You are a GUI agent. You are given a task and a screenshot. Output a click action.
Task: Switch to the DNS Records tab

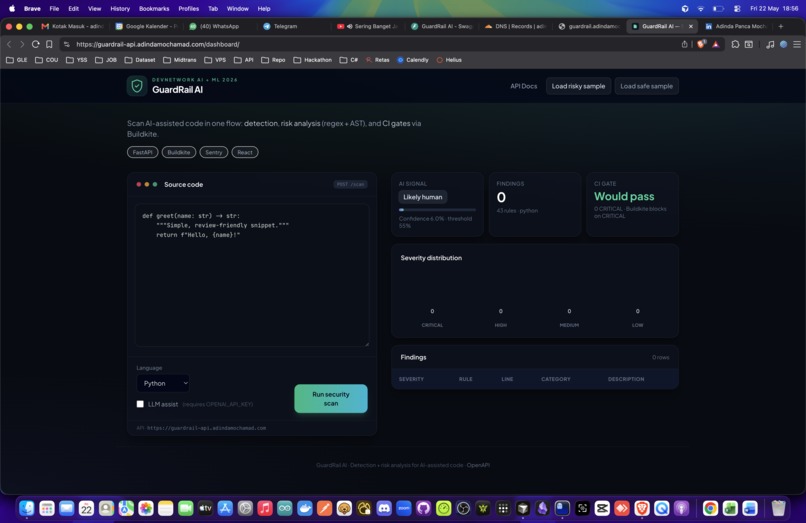click(x=515, y=26)
